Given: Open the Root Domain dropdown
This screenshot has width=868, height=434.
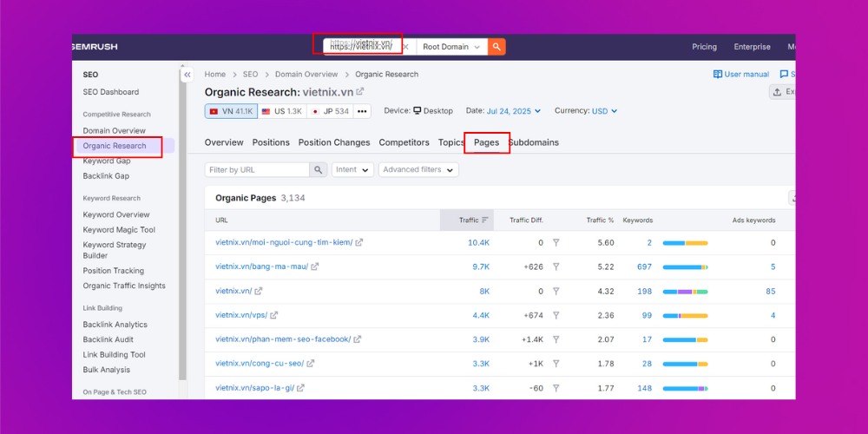Looking at the screenshot, I should (451, 47).
